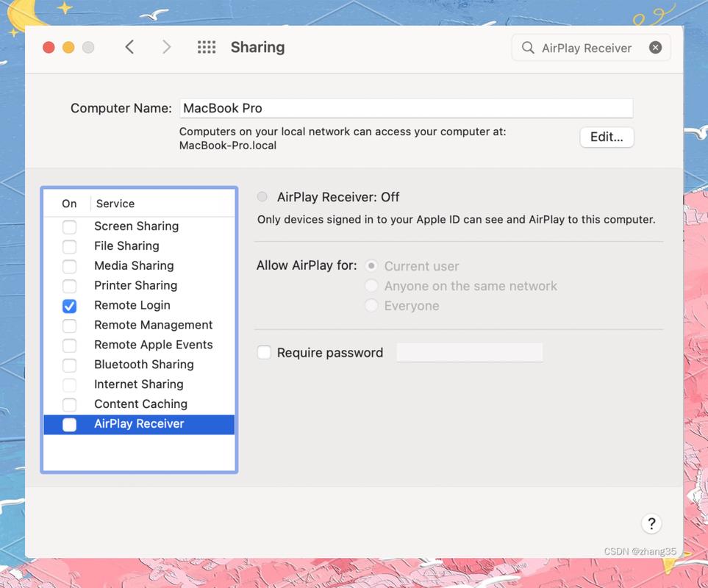Select the Media Sharing service row
708x588 pixels.
pyautogui.click(x=139, y=266)
